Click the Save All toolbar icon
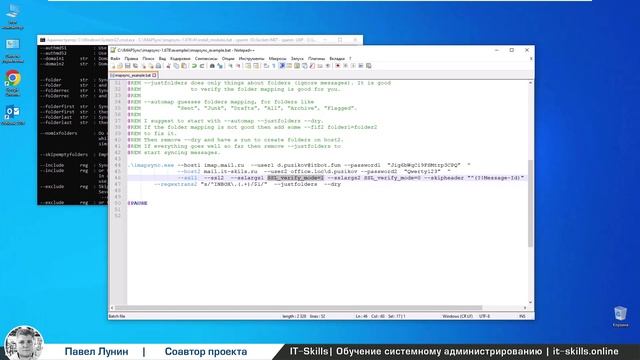This screenshot has width=640, height=360. point(135,66)
